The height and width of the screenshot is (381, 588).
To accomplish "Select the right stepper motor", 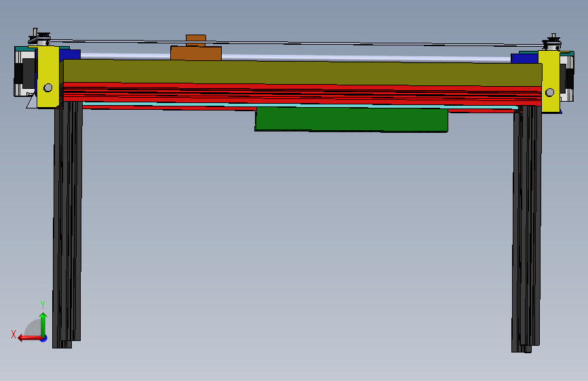I will coord(567,77).
